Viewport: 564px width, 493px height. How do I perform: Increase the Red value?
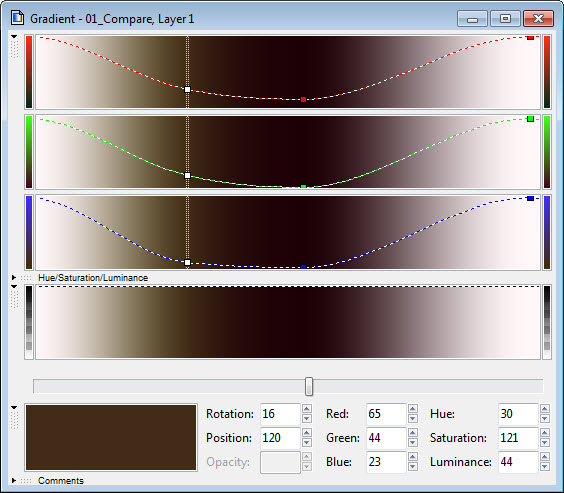tap(413, 409)
